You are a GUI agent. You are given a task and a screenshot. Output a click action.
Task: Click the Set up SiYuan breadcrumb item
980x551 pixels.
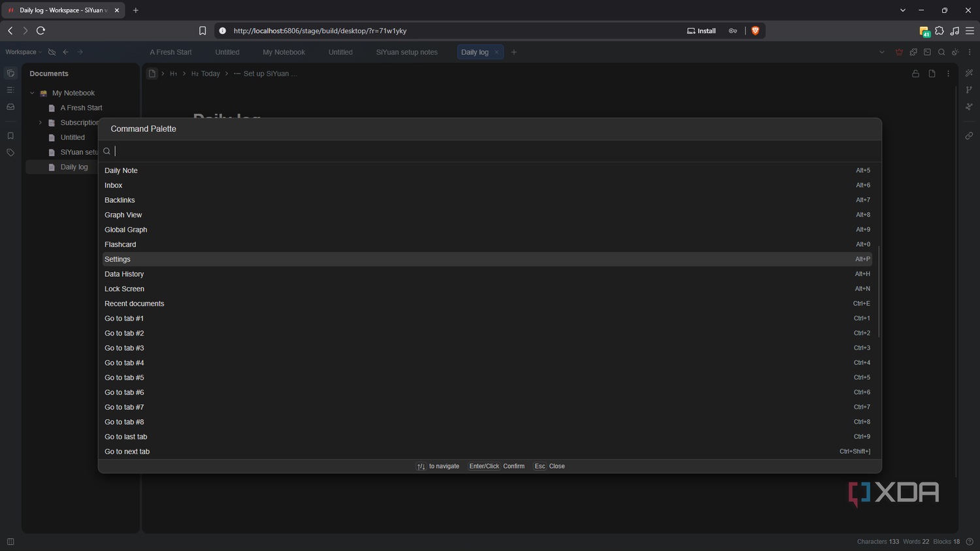(x=265, y=74)
